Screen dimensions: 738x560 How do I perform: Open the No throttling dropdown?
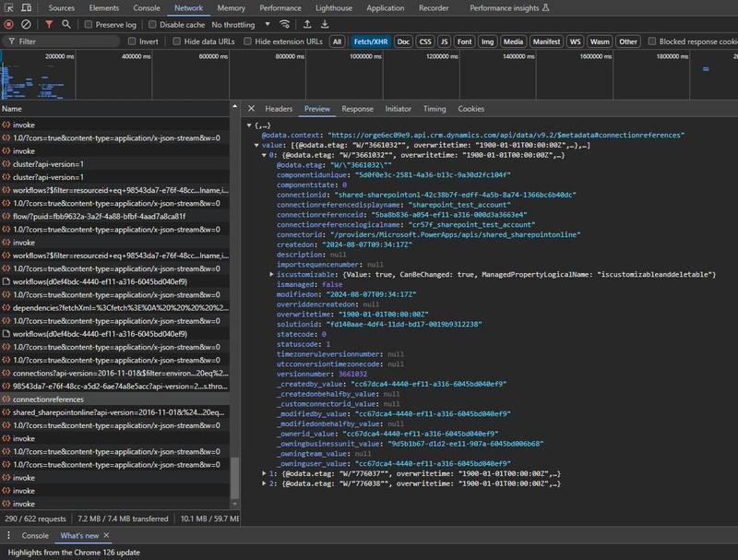[x=238, y=25]
